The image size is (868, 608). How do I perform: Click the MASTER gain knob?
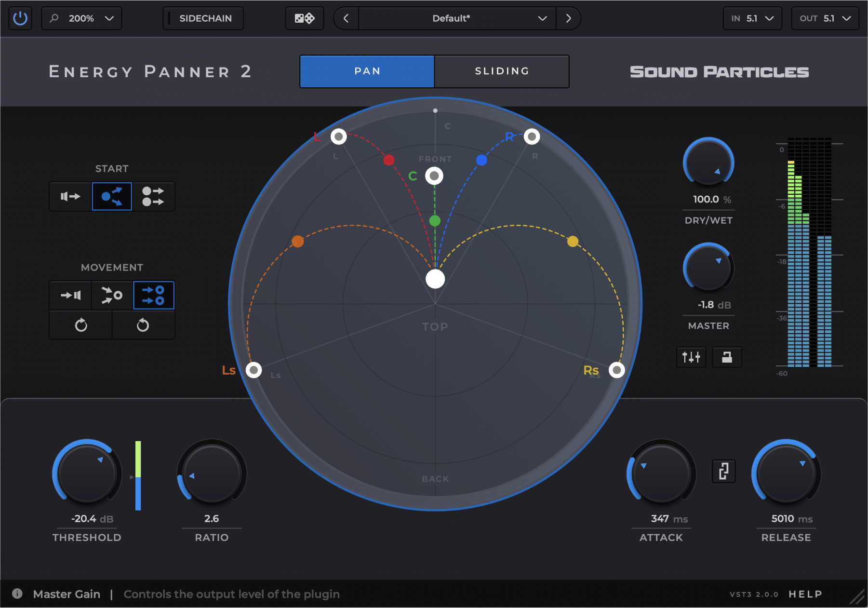tap(708, 268)
